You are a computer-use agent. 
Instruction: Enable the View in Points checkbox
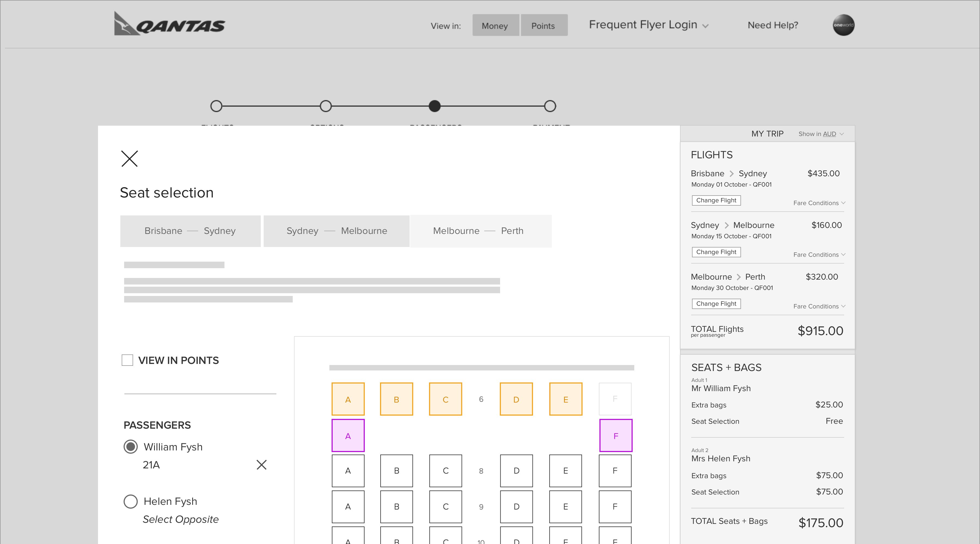point(127,360)
